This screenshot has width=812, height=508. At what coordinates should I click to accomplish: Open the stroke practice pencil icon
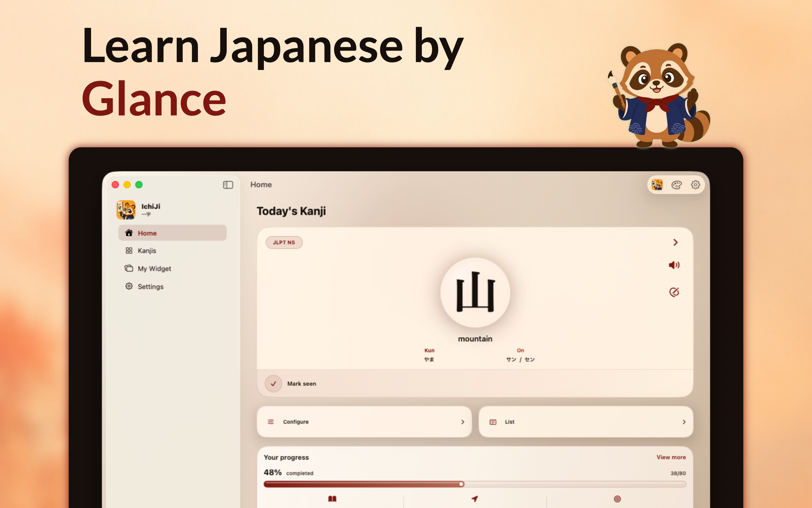[674, 292]
